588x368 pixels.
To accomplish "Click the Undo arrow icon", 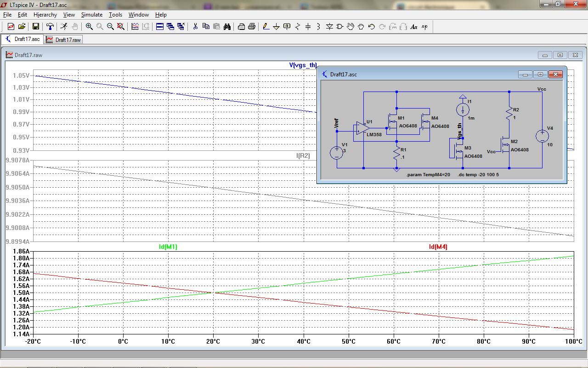I will point(372,27).
